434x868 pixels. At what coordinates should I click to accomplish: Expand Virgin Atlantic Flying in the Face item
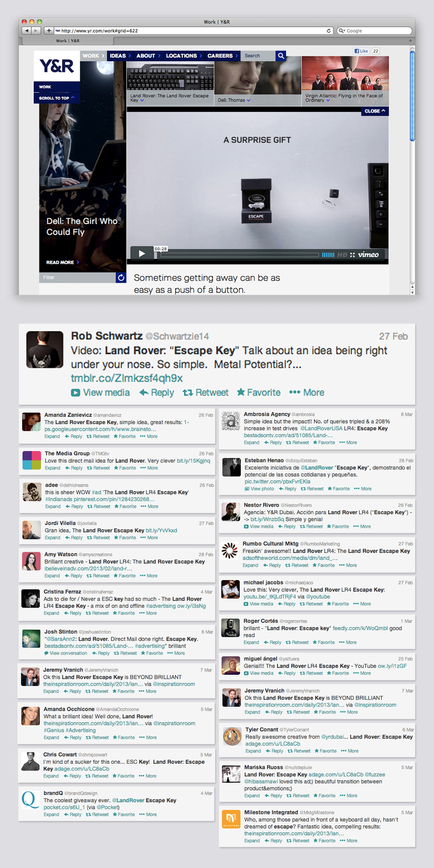point(344,98)
